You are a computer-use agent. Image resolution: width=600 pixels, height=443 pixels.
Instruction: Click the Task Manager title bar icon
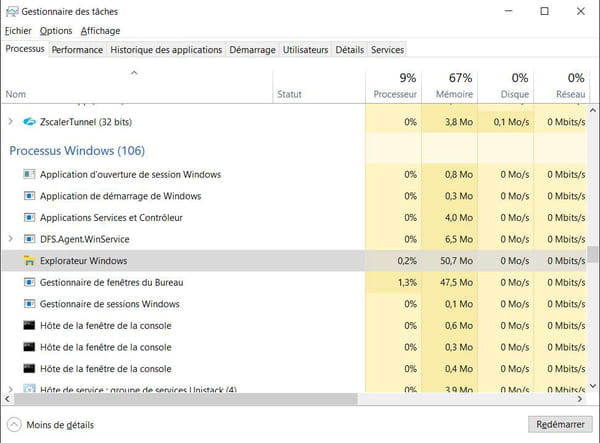click(12, 12)
